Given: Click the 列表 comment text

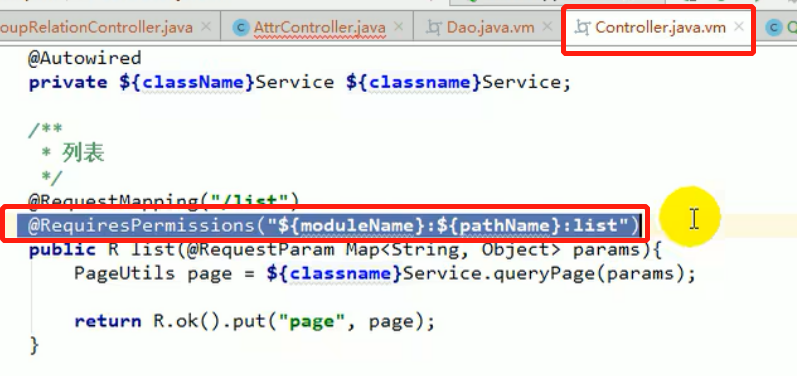Looking at the screenshot, I should [x=83, y=152].
